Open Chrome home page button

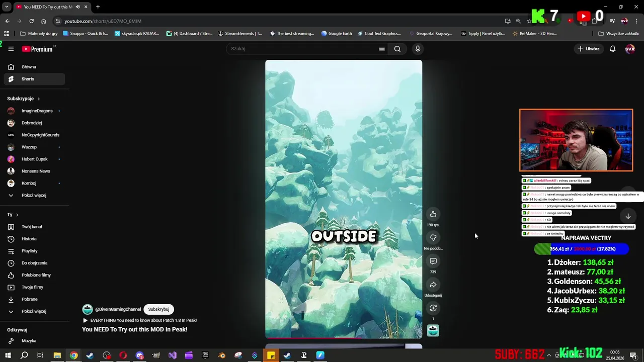pos(43,21)
